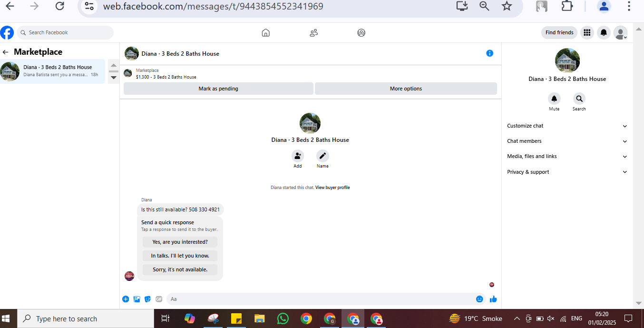Click the taskbar 'Type here to search' box
The image size is (644, 328).
[86, 318]
